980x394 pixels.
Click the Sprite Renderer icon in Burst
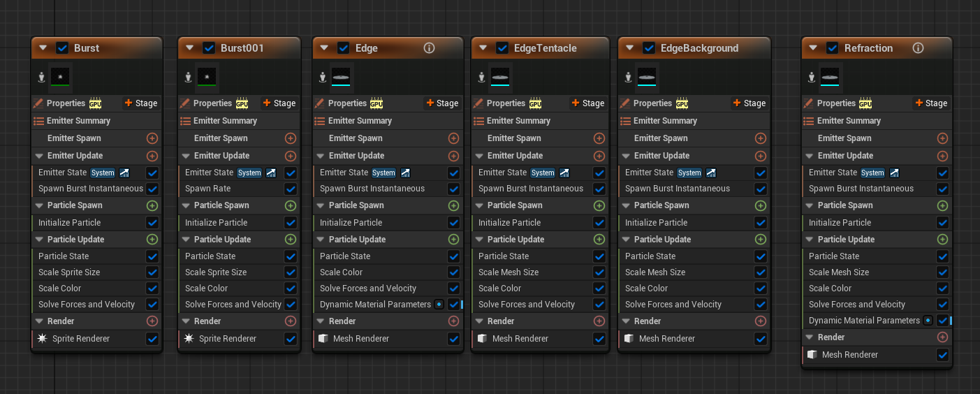tap(43, 339)
